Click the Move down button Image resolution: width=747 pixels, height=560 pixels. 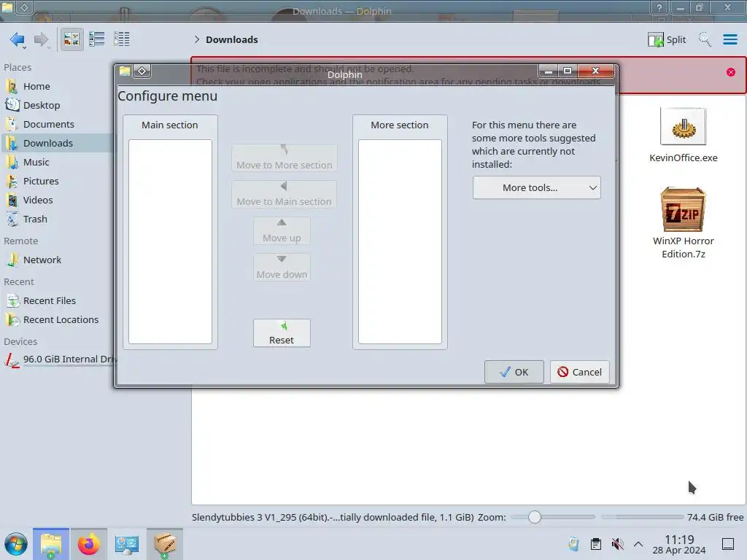[282, 267]
